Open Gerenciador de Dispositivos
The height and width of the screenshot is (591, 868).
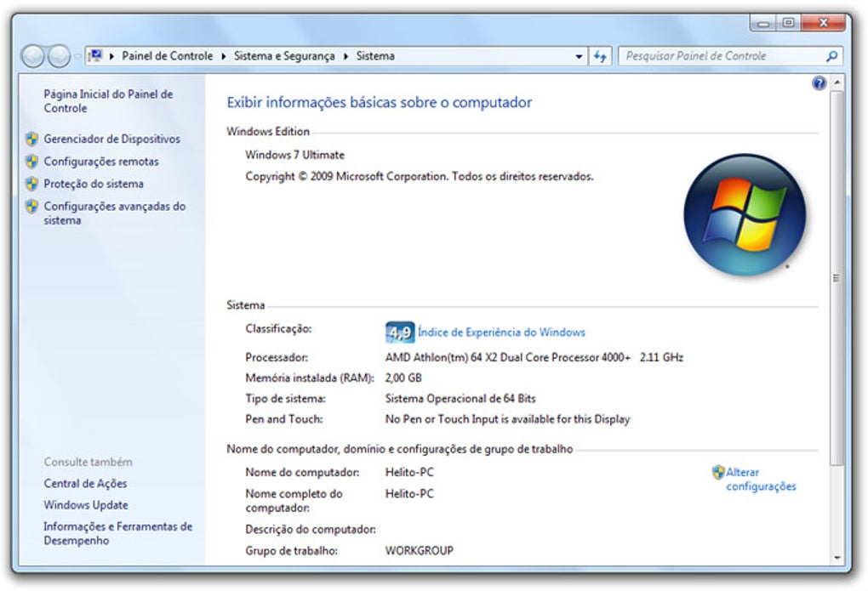coord(111,139)
